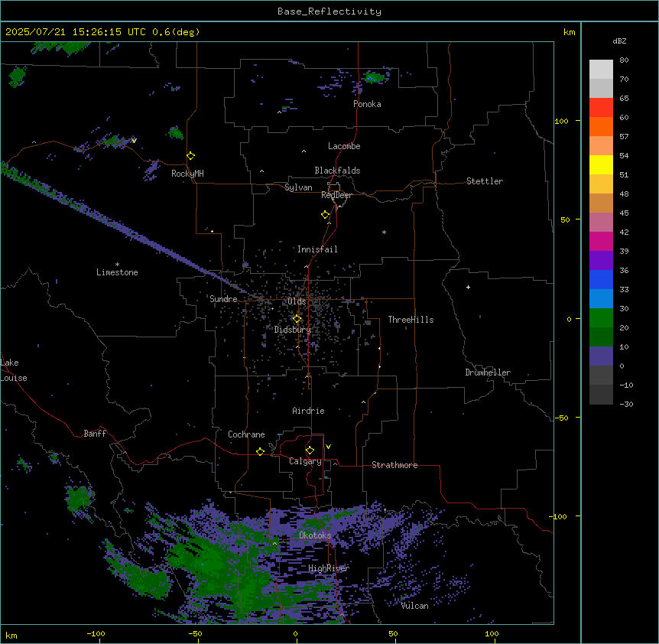
Task: Click the Drumheller label
Action: 488,372
